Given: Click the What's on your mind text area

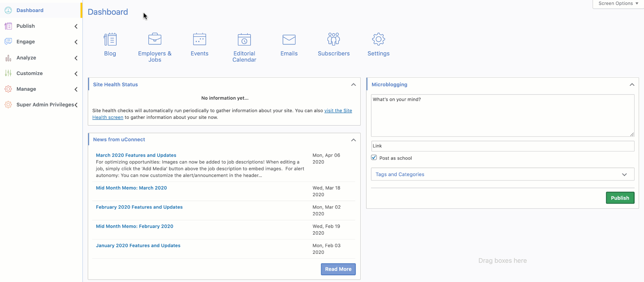Looking at the screenshot, I should click(502, 116).
